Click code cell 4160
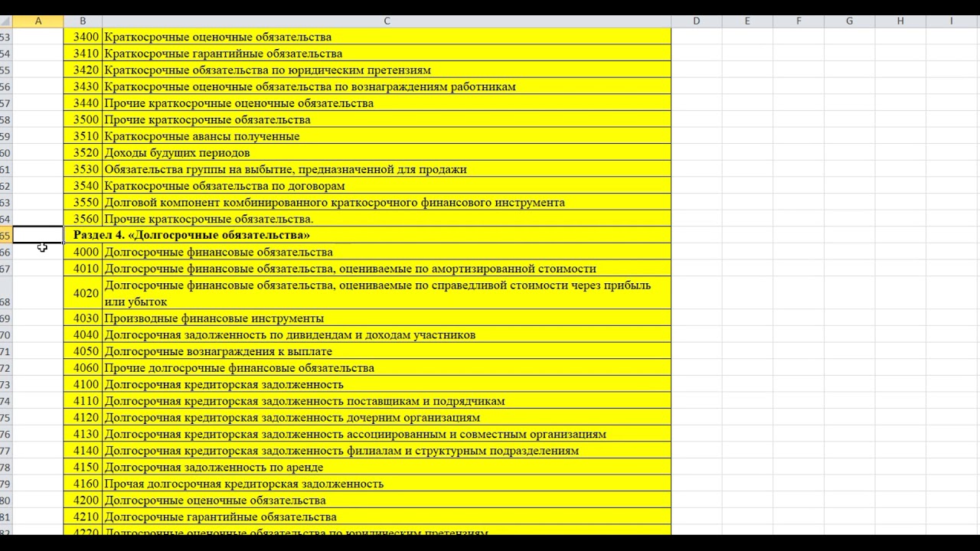This screenshot has width=980, height=551. tap(83, 484)
